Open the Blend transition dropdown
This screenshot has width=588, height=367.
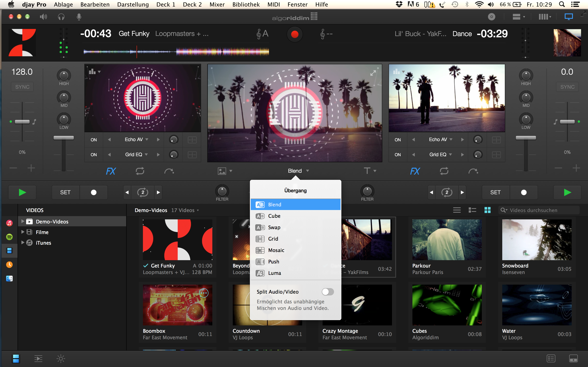pyautogui.click(x=298, y=171)
